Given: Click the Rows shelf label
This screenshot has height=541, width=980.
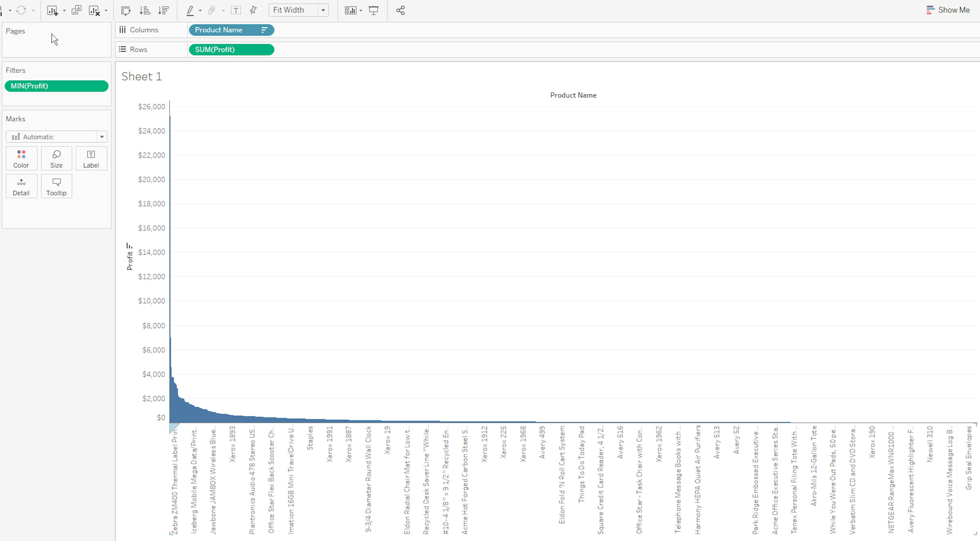Looking at the screenshot, I should pyautogui.click(x=139, y=49).
